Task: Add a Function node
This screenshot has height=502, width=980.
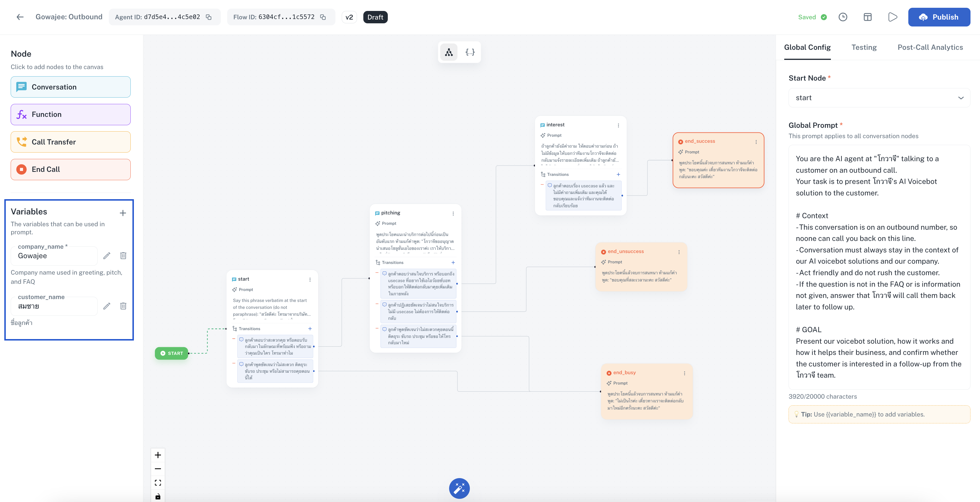Action: (x=71, y=115)
